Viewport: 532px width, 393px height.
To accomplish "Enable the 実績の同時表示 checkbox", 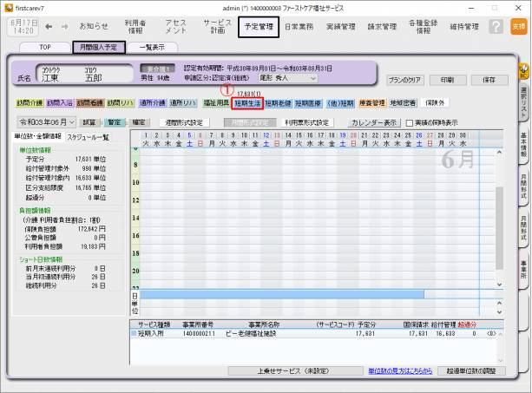I will 410,123.
